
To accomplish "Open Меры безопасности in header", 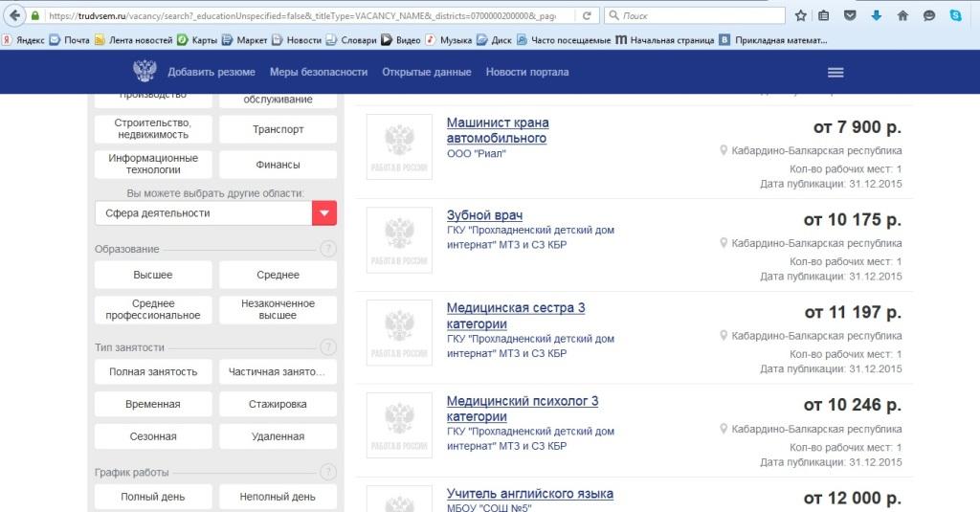I will point(319,72).
